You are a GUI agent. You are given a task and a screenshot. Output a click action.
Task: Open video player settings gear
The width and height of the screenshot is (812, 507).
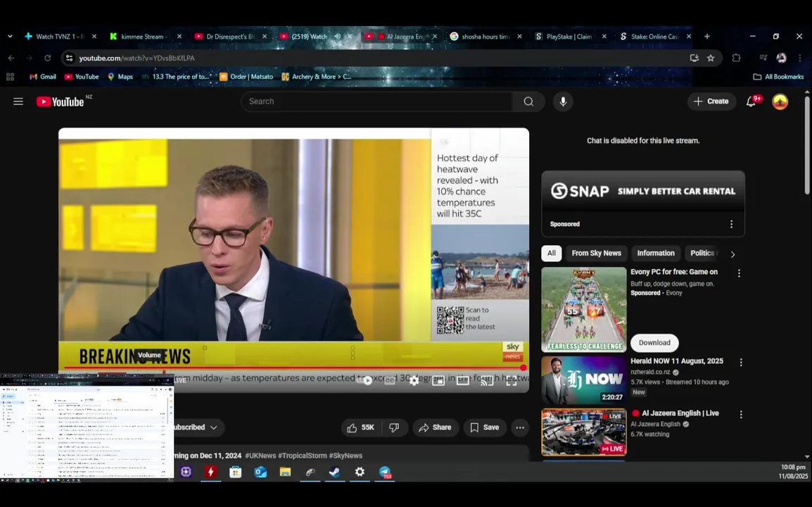[414, 381]
